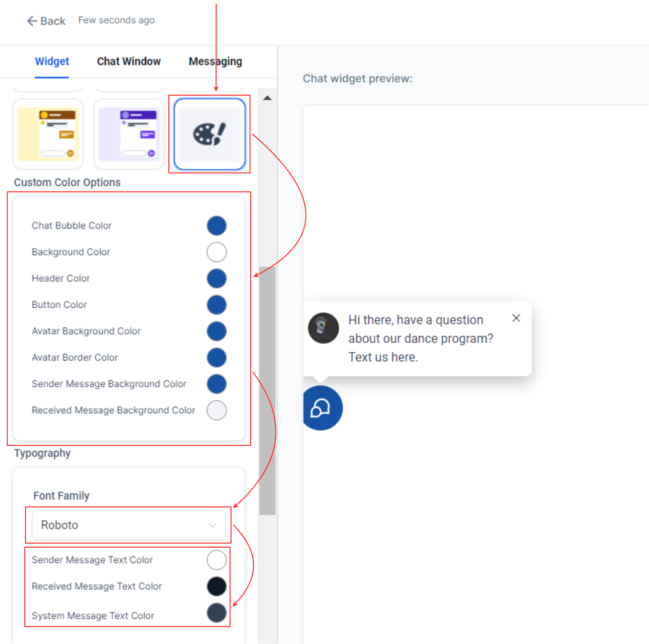Select the custom color palette theme
Screen dimensions: 649x644
(210, 134)
